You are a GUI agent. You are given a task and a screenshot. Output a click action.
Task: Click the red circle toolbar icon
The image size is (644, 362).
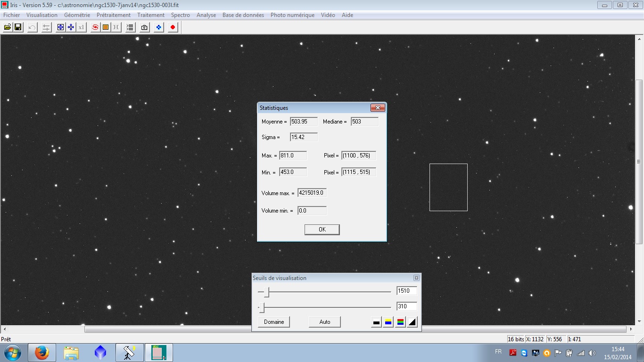pos(173,27)
